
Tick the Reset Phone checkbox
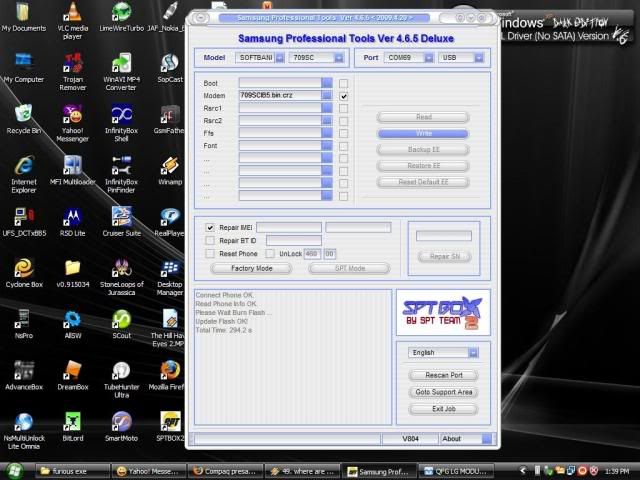(210, 253)
